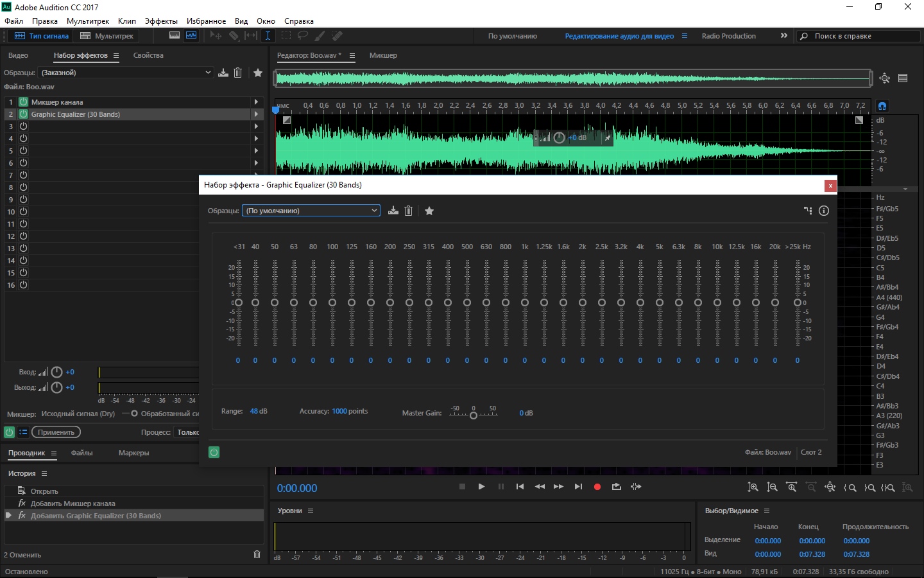Screen dimensions: 924x578
Task: Click the info icon in the equalizer dialog
Action: pyautogui.click(x=824, y=211)
